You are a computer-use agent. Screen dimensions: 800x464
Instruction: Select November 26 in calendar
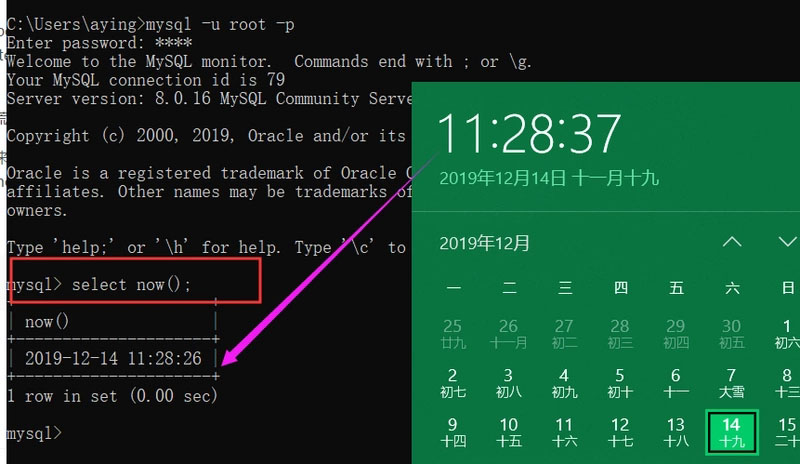(509, 333)
